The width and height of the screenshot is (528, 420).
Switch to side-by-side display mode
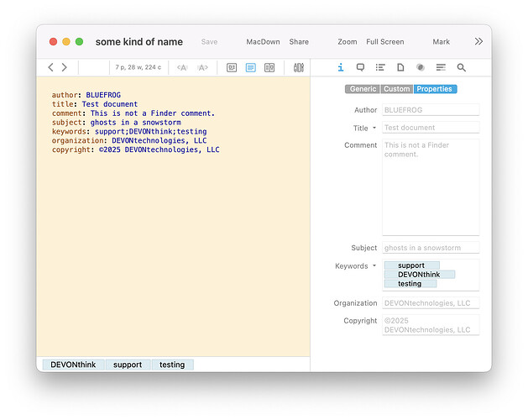(x=269, y=68)
